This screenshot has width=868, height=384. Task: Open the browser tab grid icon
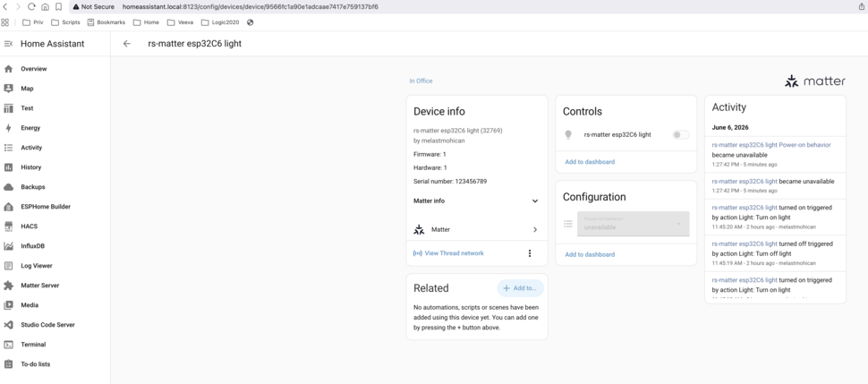[x=5, y=22]
